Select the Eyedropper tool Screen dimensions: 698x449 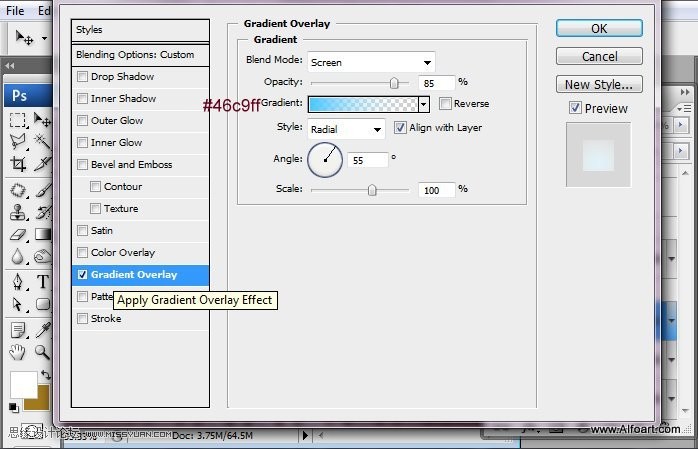[43, 330]
